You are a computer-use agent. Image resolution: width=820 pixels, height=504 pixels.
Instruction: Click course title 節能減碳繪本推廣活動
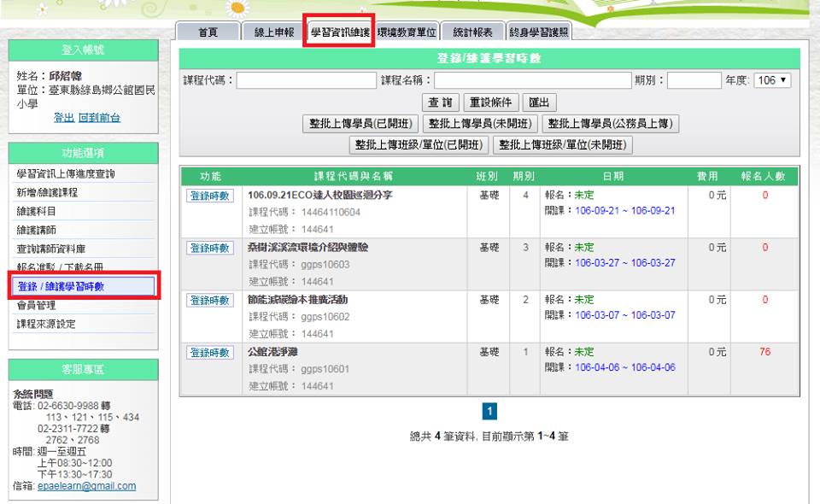pos(297,300)
